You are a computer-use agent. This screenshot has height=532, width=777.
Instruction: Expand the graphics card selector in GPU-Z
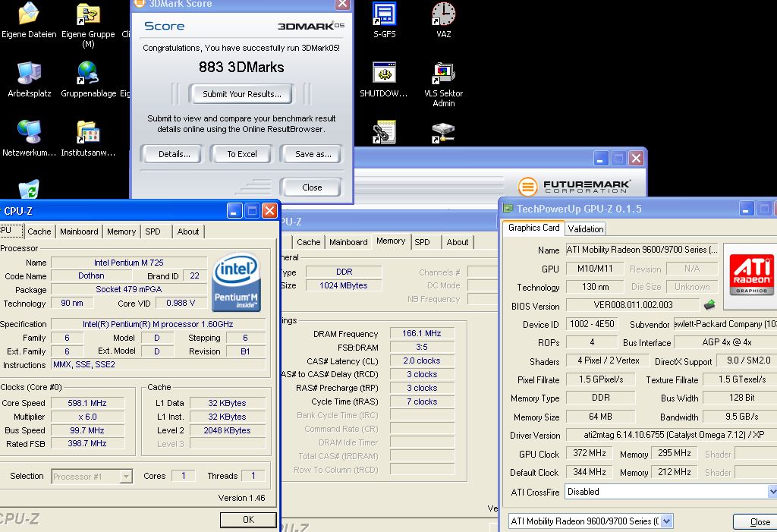pos(666,521)
